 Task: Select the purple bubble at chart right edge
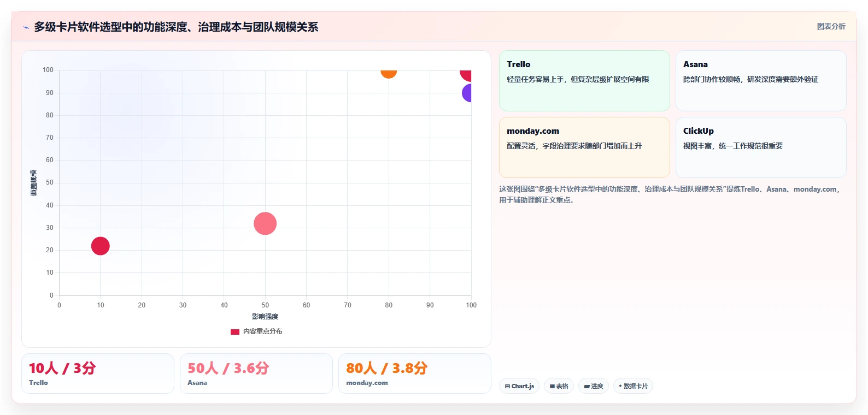click(x=467, y=93)
